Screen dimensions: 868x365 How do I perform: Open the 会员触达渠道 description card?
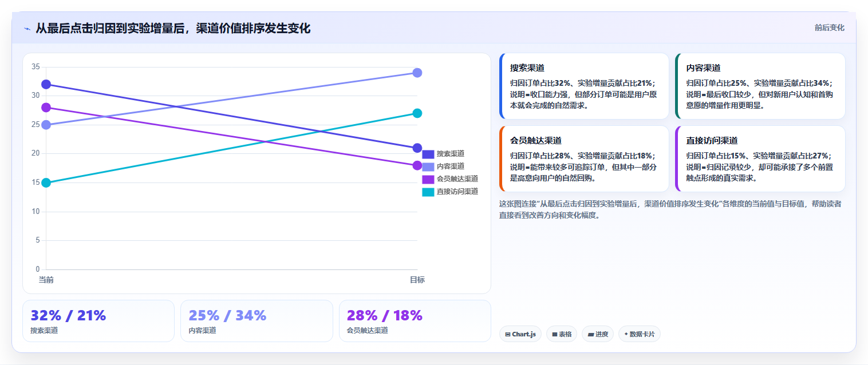(x=584, y=158)
